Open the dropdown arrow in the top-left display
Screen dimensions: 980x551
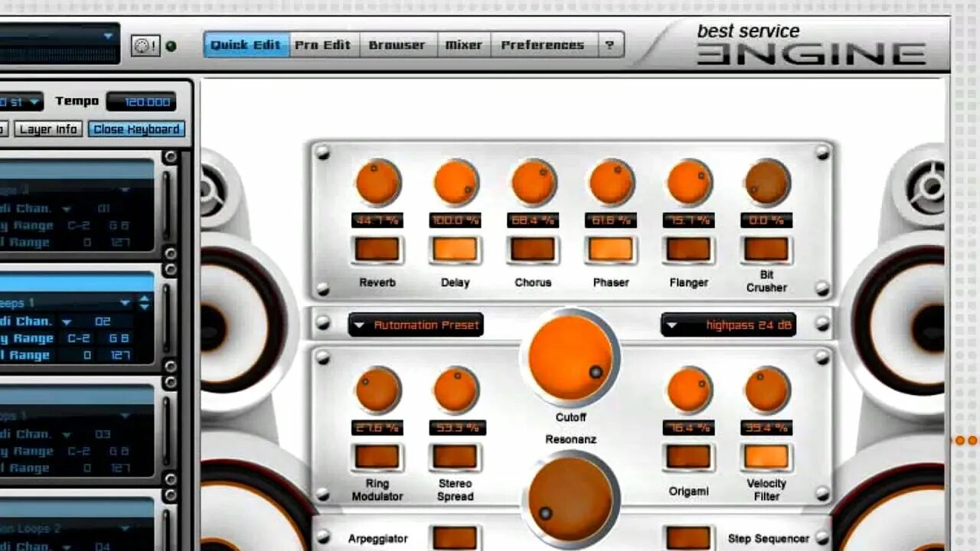pyautogui.click(x=108, y=35)
